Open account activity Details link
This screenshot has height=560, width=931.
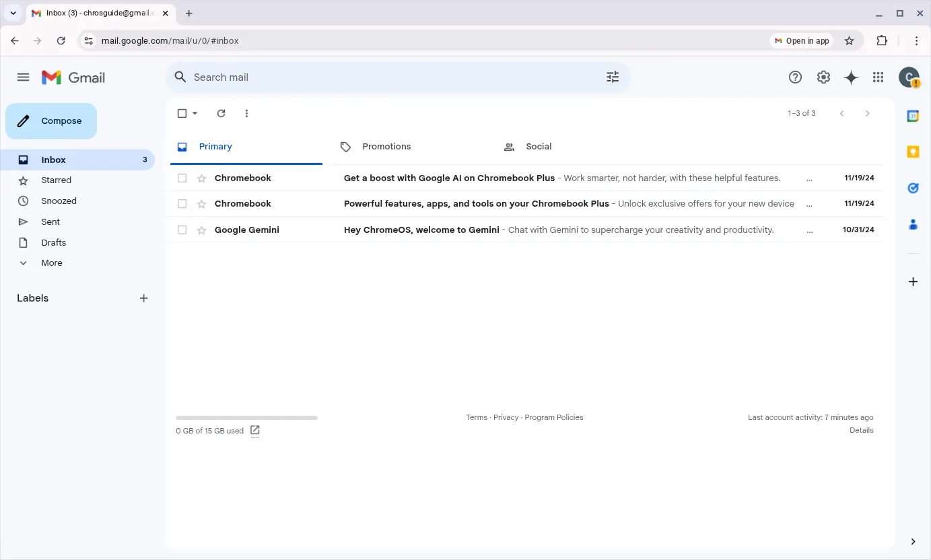pyautogui.click(x=861, y=430)
